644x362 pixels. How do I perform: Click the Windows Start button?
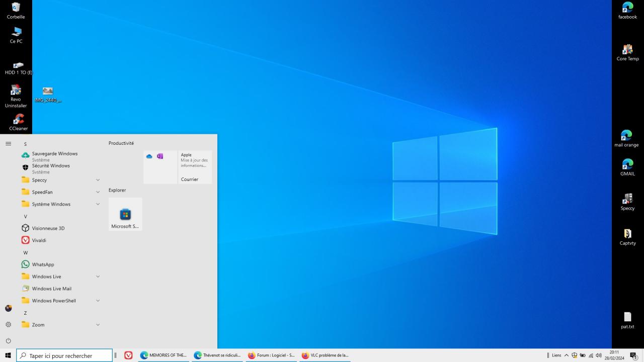pyautogui.click(x=8, y=355)
